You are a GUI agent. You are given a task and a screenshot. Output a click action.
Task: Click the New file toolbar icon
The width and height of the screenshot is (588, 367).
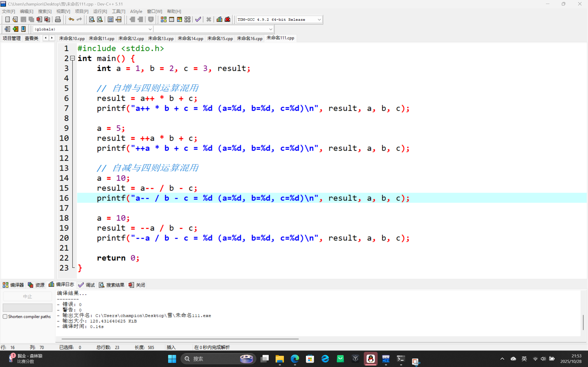pyautogui.click(x=7, y=19)
